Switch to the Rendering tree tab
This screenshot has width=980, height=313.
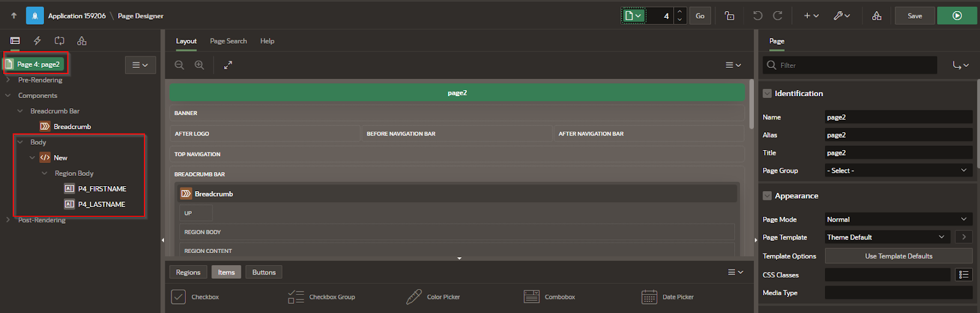coord(15,40)
